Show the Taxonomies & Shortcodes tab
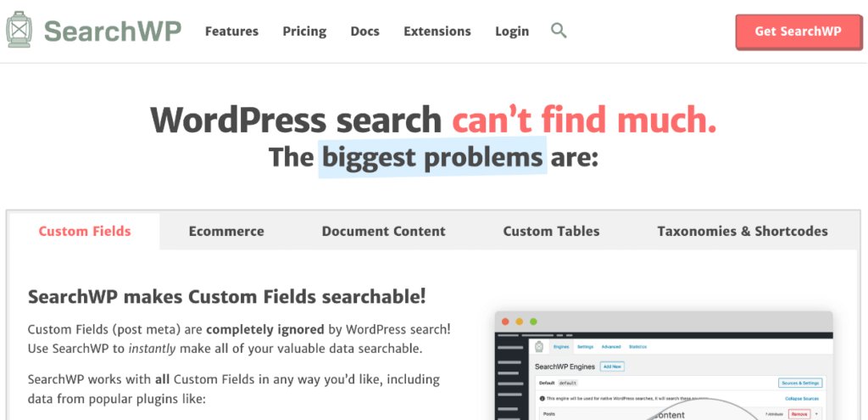The height and width of the screenshot is (420, 868). pyautogui.click(x=743, y=231)
